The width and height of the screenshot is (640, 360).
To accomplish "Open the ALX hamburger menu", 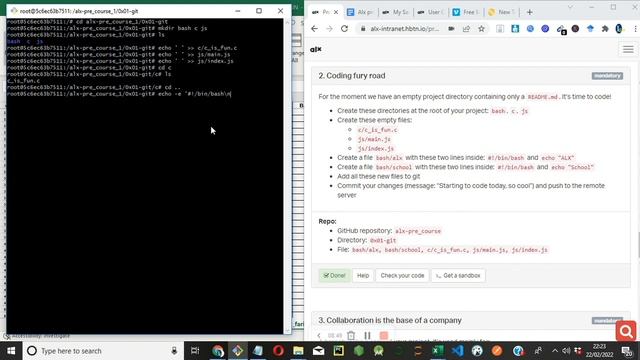I will pyautogui.click(x=628, y=49).
